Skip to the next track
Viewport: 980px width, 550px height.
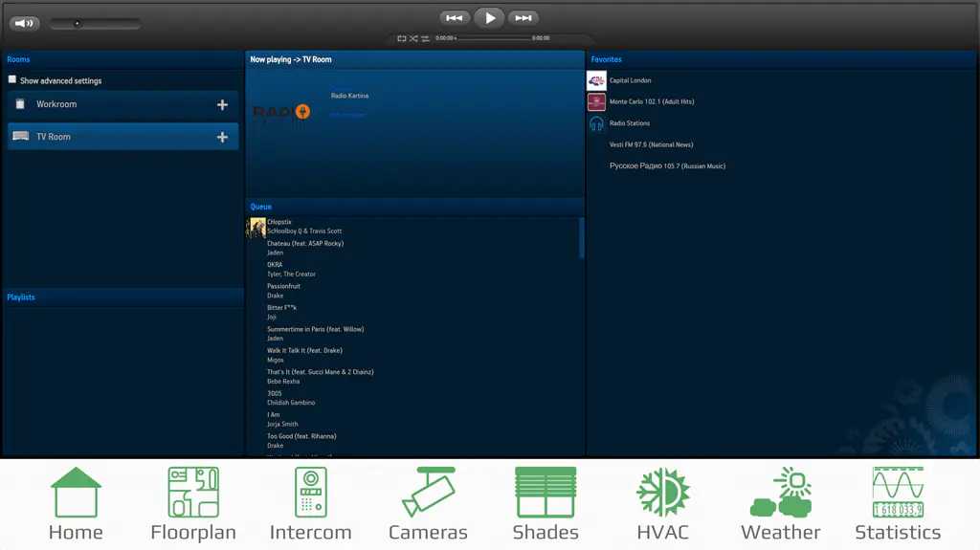(x=523, y=18)
